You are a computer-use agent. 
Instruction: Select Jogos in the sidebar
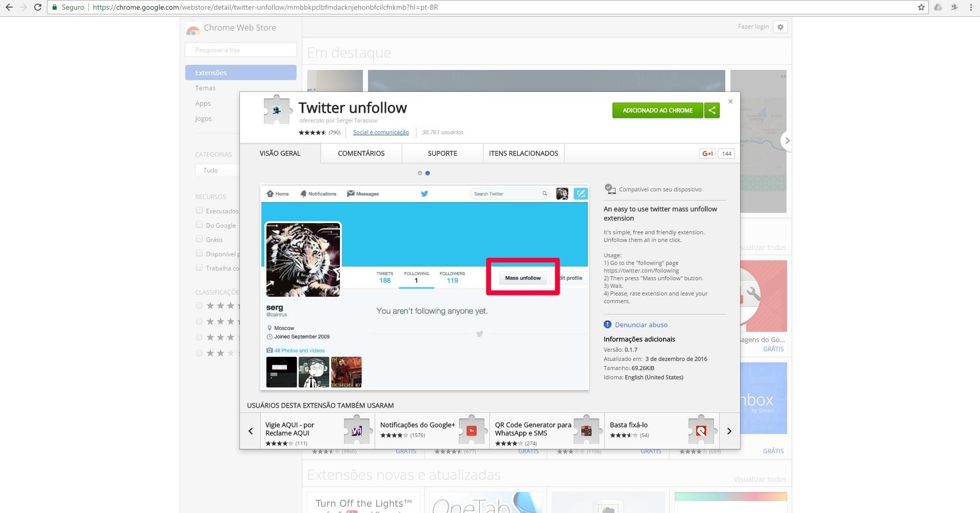203,118
